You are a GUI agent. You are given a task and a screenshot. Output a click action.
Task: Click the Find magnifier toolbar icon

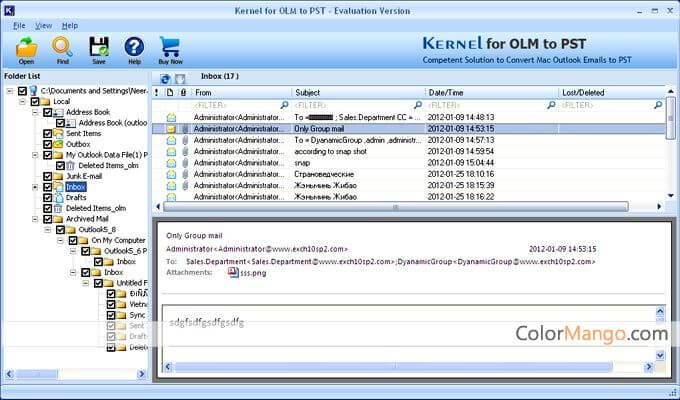[62, 46]
